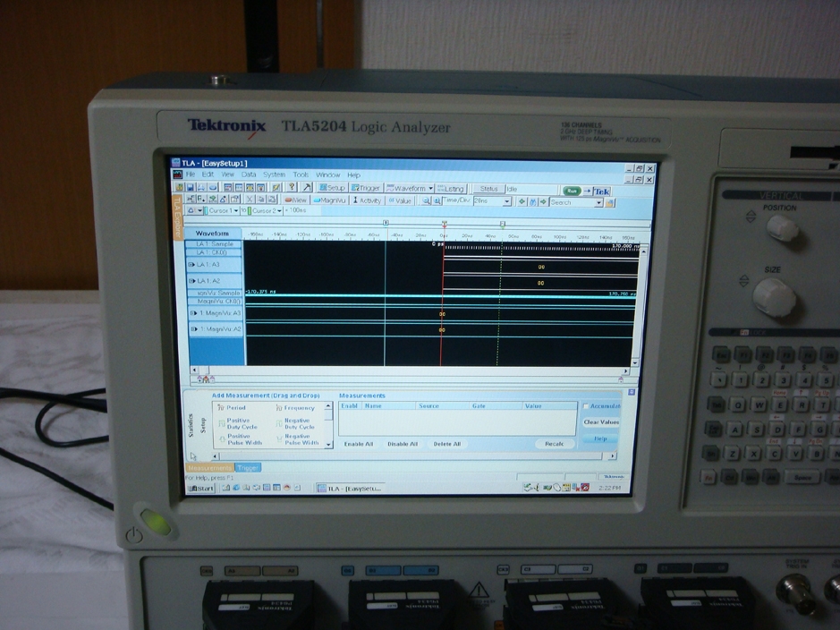Image resolution: width=840 pixels, height=630 pixels.
Task: Click the Recalc button
Action: [x=555, y=444]
